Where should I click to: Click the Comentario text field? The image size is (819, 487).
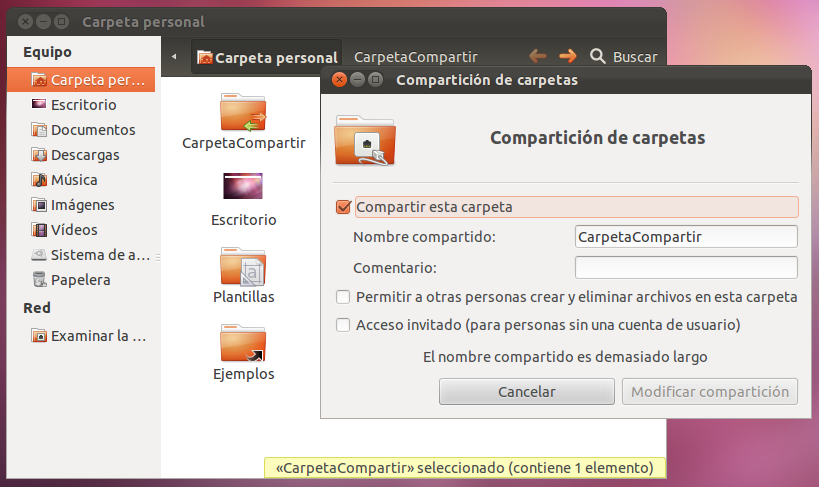(x=686, y=268)
